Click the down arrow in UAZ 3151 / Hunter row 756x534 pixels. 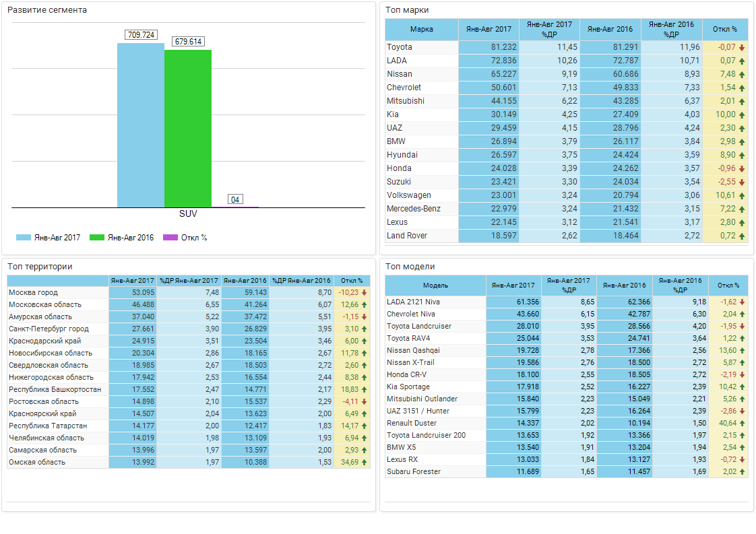coord(742,411)
